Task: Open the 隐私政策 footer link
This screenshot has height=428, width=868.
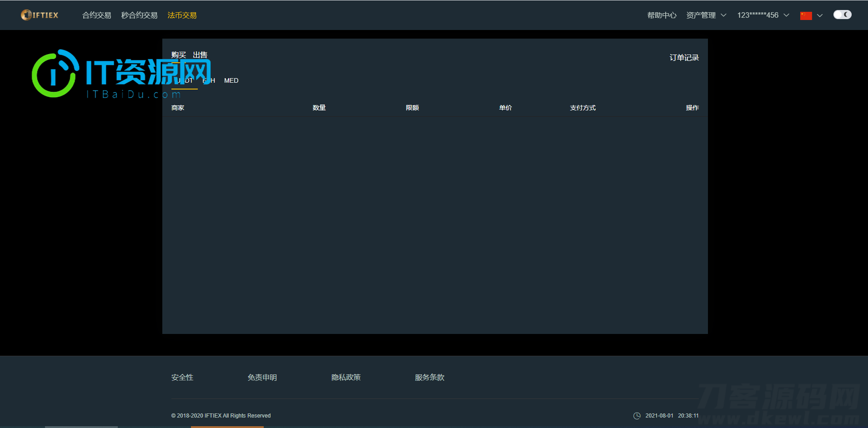Action: (x=346, y=378)
